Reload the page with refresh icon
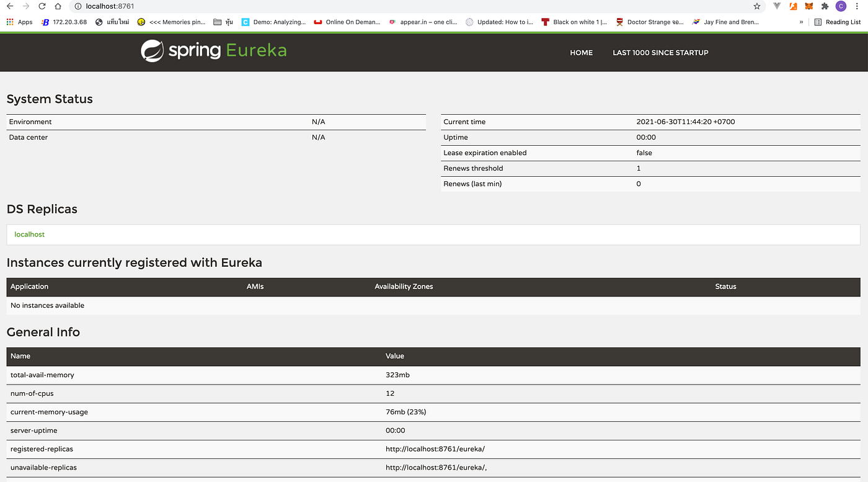Viewport: 868px width, 482px height. pos(42,6)
